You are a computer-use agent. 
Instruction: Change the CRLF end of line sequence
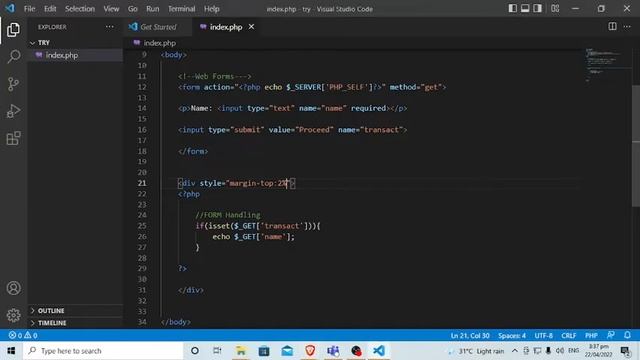click(569, 336)
